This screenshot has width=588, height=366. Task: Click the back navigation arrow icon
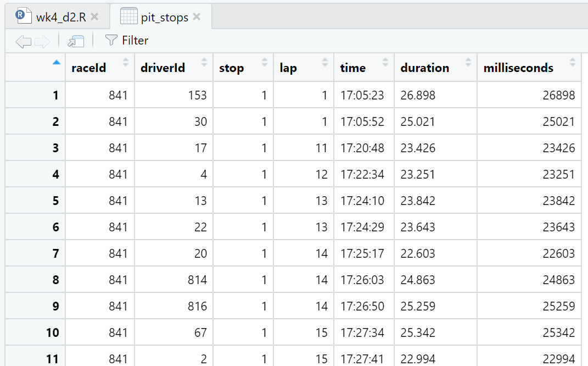23,41
